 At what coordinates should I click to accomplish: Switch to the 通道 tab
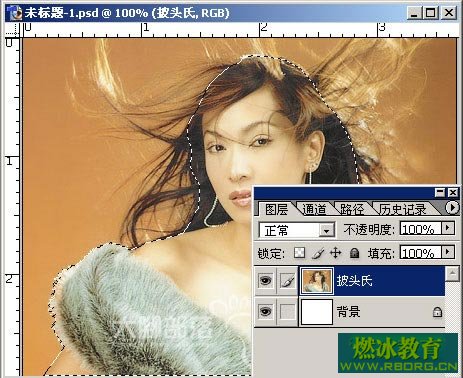click(314, 210)
